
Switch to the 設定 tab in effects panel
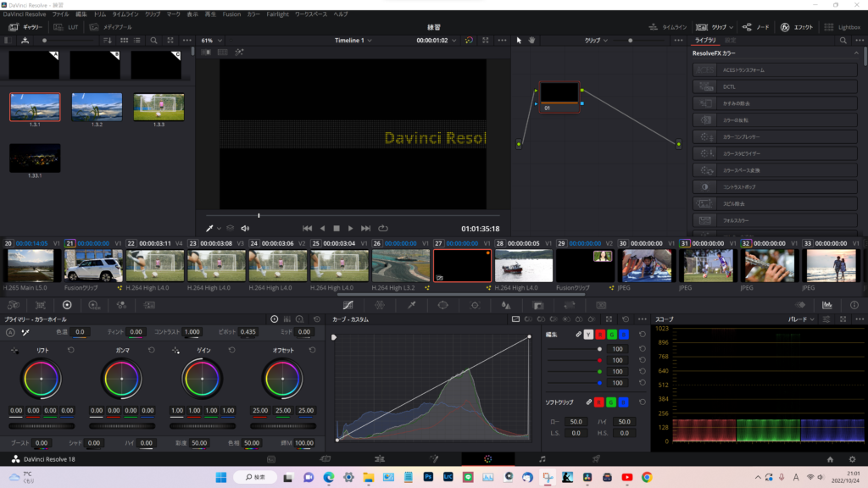731,41
